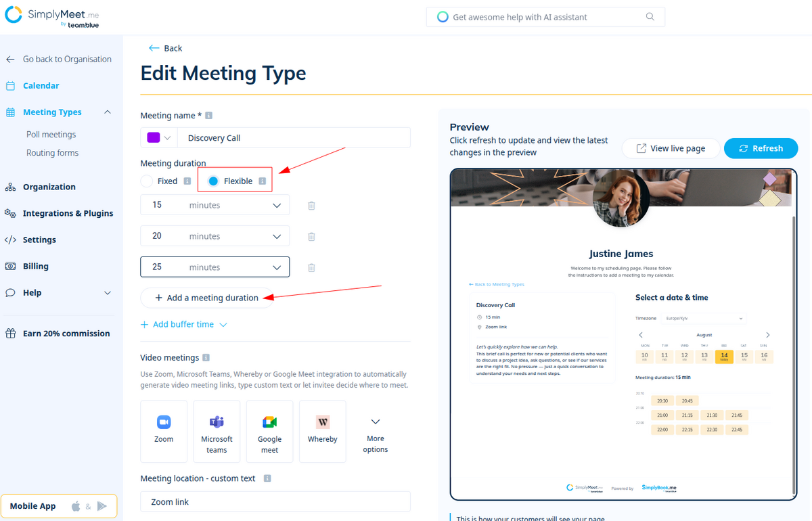Click Add a meeting duration button
Viewport: 812px width, 521px height.
(207, 298)
